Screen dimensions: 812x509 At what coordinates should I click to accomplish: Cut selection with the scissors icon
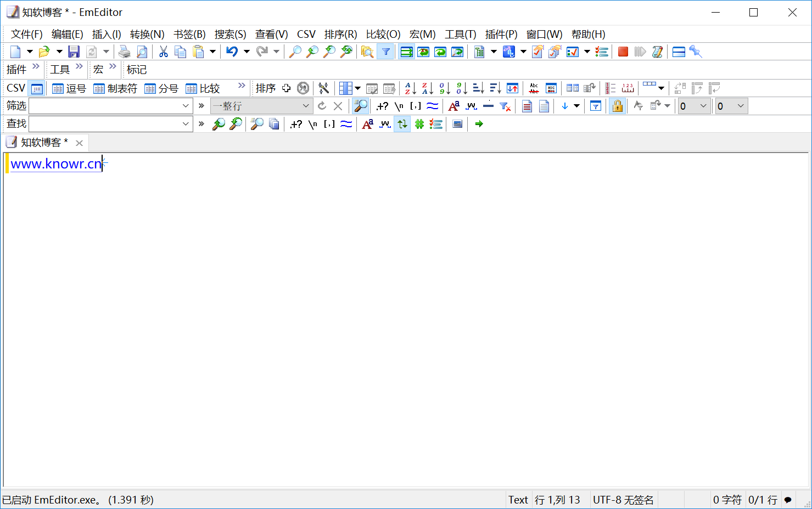click(163, 52)
